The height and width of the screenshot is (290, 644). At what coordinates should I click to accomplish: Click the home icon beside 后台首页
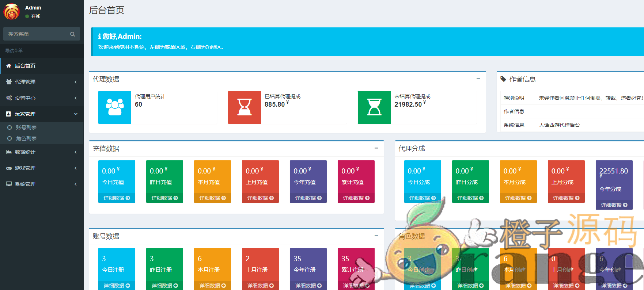(9, 66)
